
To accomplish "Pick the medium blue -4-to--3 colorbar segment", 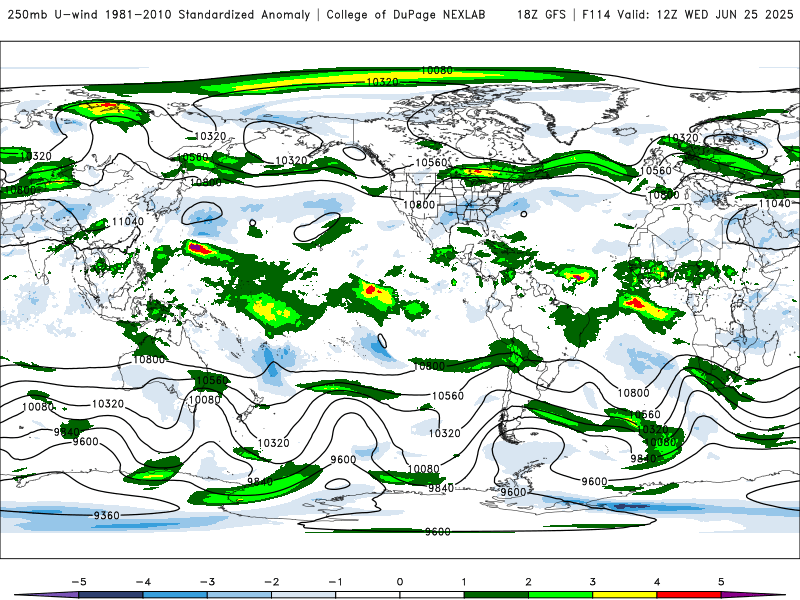I will [175, 595].
